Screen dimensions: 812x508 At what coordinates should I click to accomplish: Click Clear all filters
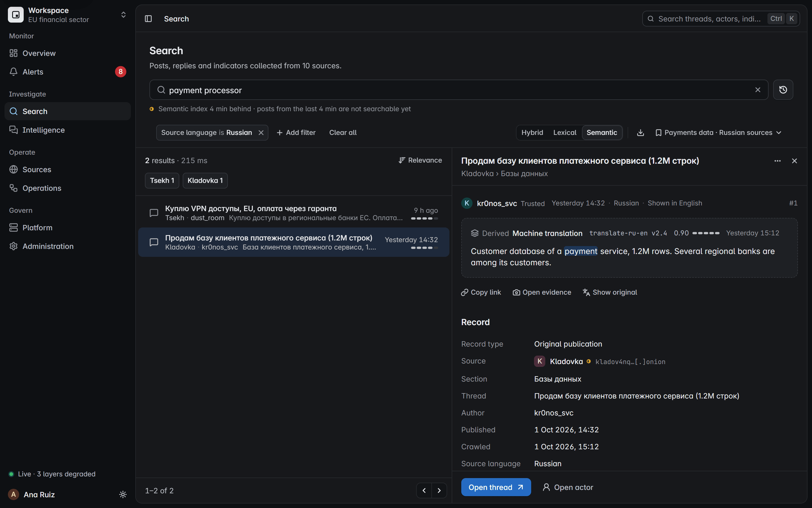(343, 133)
